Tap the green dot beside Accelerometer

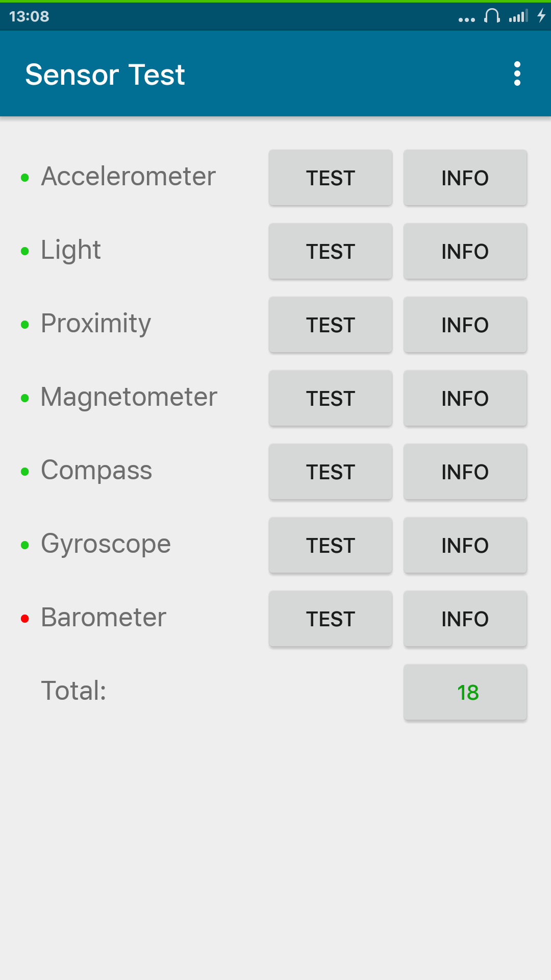pos(24,178)
